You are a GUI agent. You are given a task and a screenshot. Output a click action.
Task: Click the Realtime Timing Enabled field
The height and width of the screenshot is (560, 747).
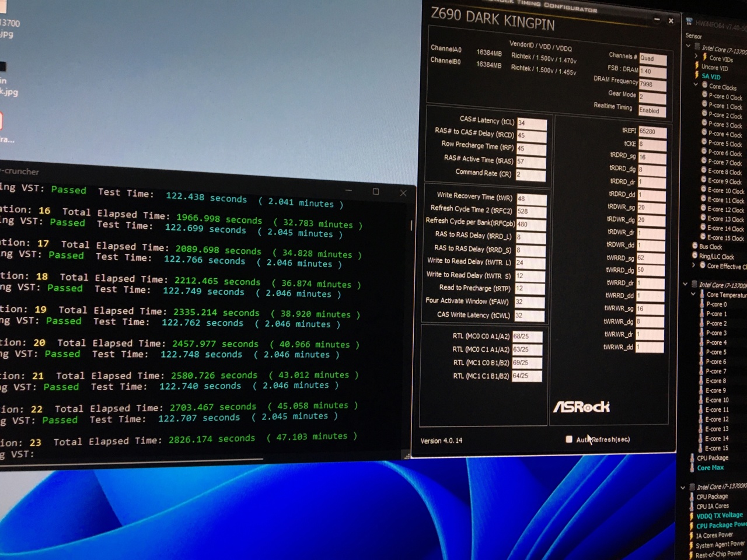pos(652,111)
